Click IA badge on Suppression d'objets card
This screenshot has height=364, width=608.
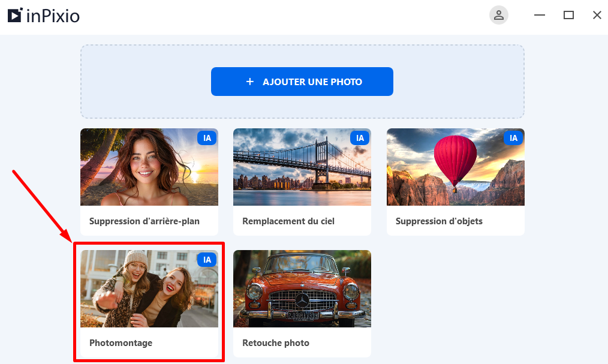(513, 138)
